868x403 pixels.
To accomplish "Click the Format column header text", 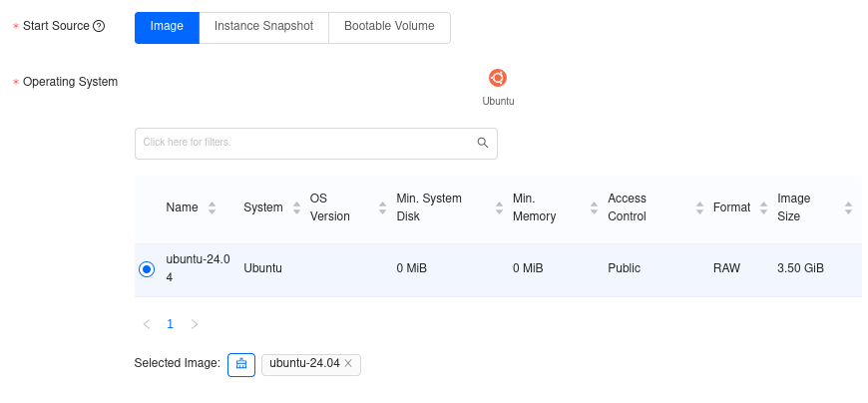I will 732,207.
